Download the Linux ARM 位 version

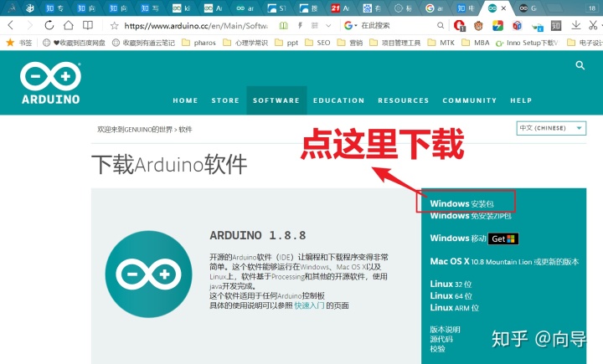coord(454,307)
